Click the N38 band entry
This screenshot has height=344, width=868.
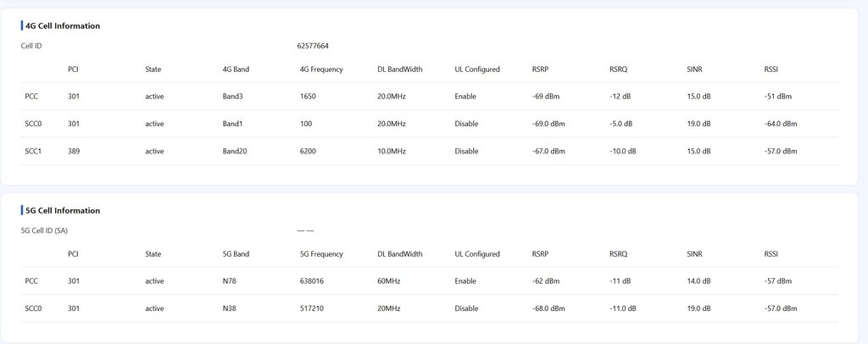click(x=230, y=308)
